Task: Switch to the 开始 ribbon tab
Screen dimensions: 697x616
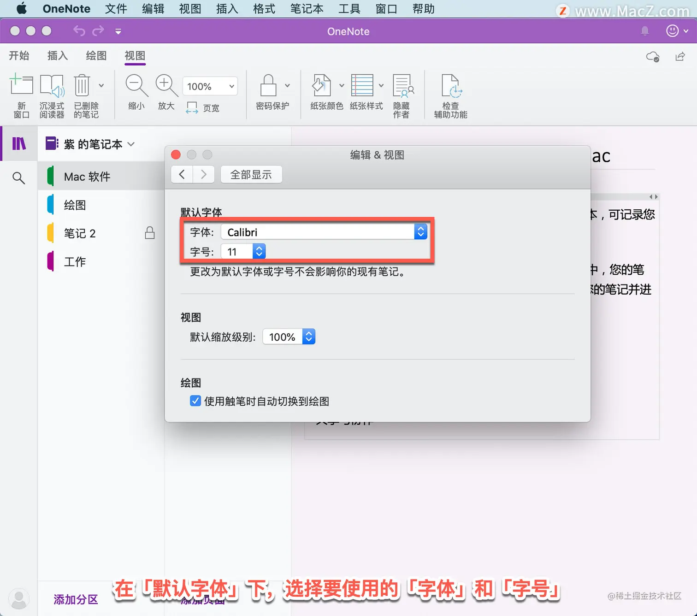Action: pos(19,55)
